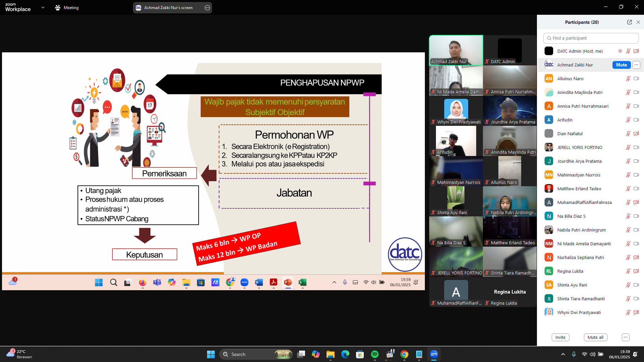
Task: Expand the Zoom Workplace dropdown arrow
Action: tap(43, 8)
